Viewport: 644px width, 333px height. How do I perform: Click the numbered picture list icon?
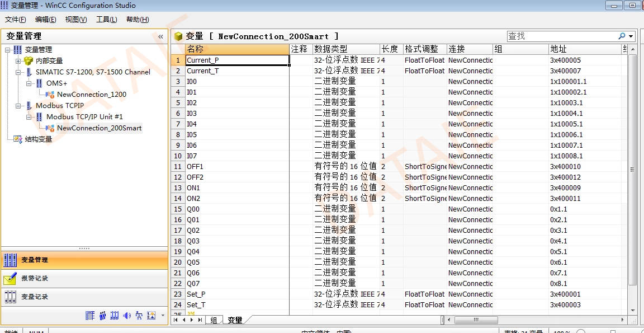click(x=151, y=315)
